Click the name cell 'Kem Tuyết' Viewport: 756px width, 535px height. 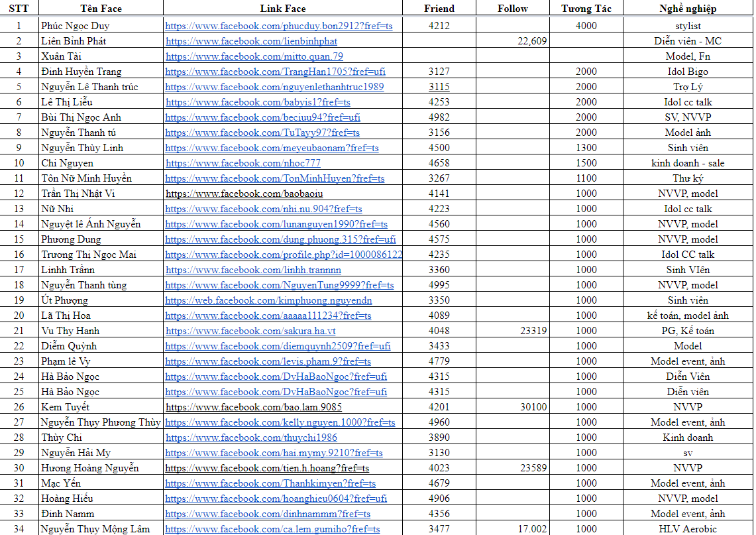click(x=65, y=407)
